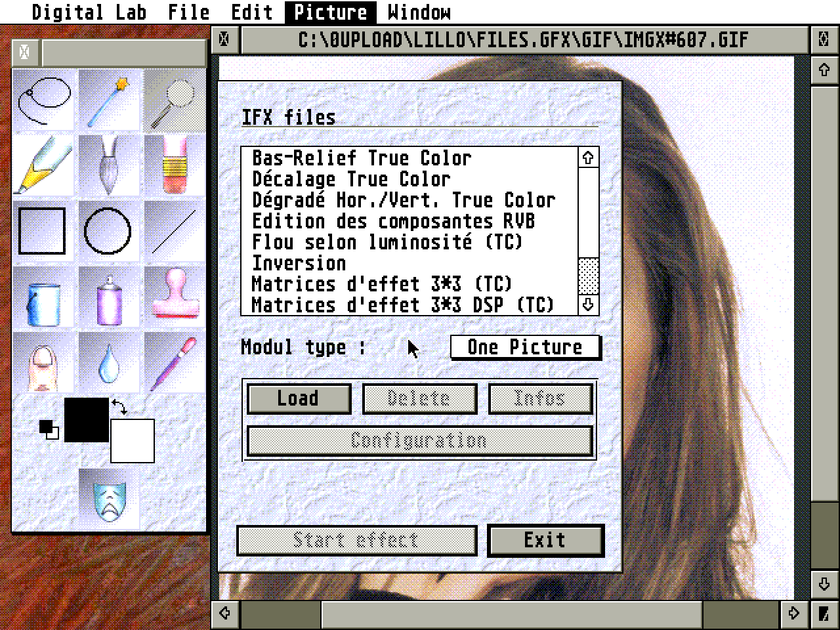Open the Picture menu
840x630 pixels.
[x=330, y=12]
